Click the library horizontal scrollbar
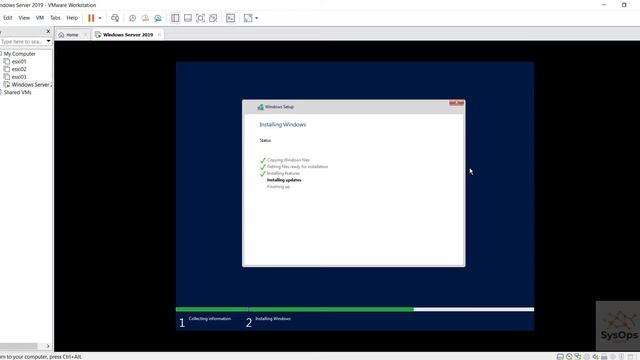 pos(18,346)
